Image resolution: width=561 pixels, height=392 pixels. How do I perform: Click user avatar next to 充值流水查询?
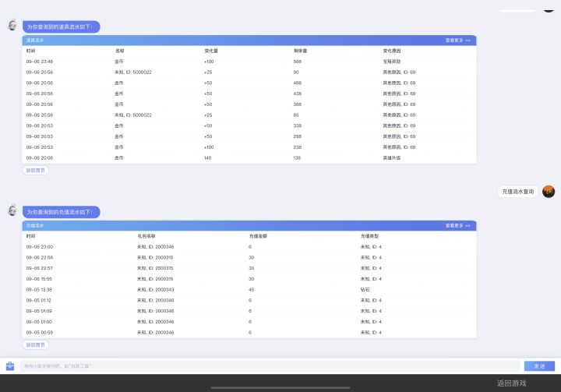549,192
